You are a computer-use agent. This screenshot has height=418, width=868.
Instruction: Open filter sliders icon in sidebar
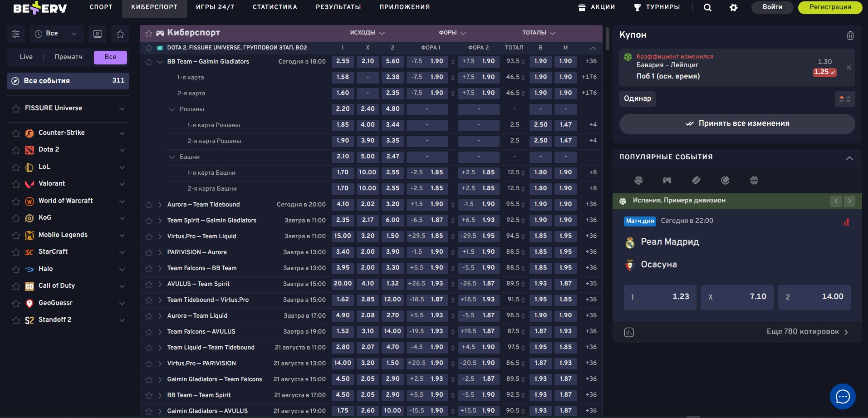tap(16, 34)
